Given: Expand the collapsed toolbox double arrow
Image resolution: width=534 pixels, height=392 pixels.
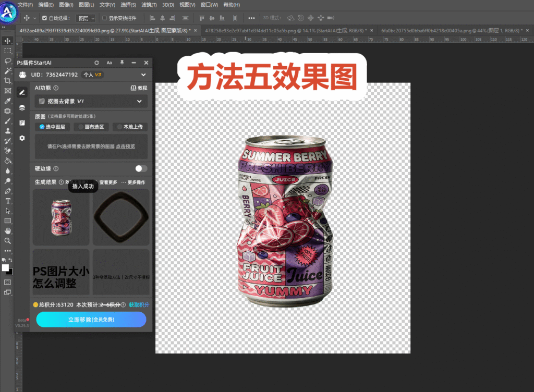Looking at the screenshot, I should pyautogui.click(x=4, y=27).
